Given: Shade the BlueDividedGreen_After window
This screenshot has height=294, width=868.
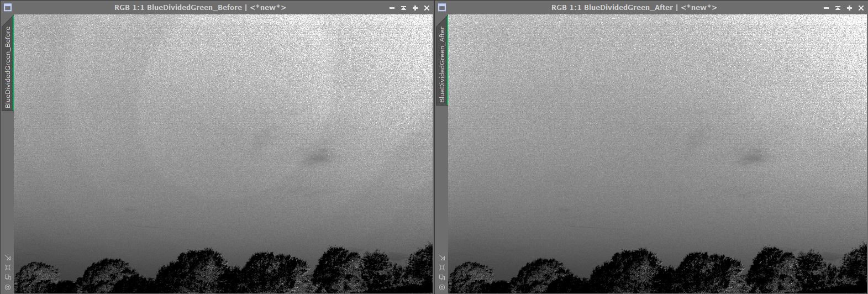Looking at the screenshot, I should tap(838, 8).
